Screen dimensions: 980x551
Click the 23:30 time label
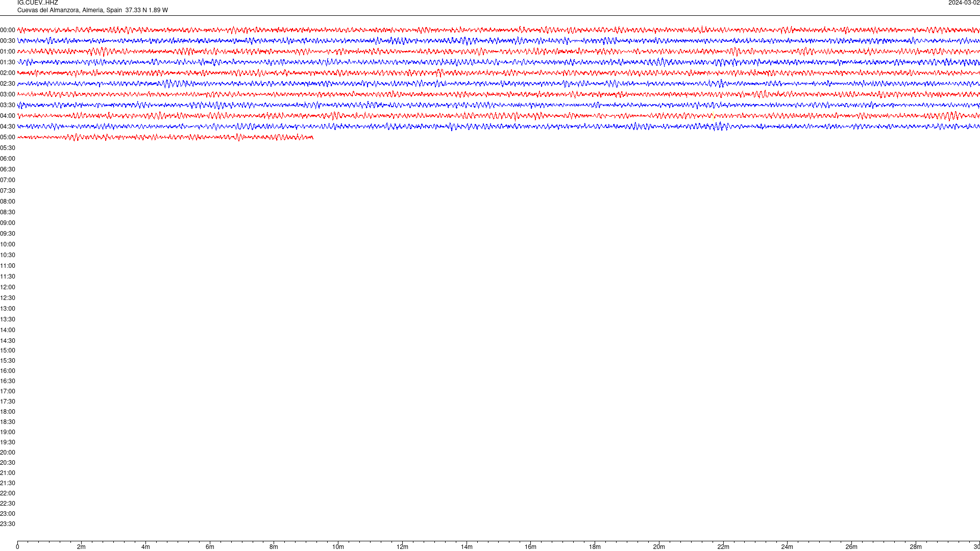click(x=8, y=524)
